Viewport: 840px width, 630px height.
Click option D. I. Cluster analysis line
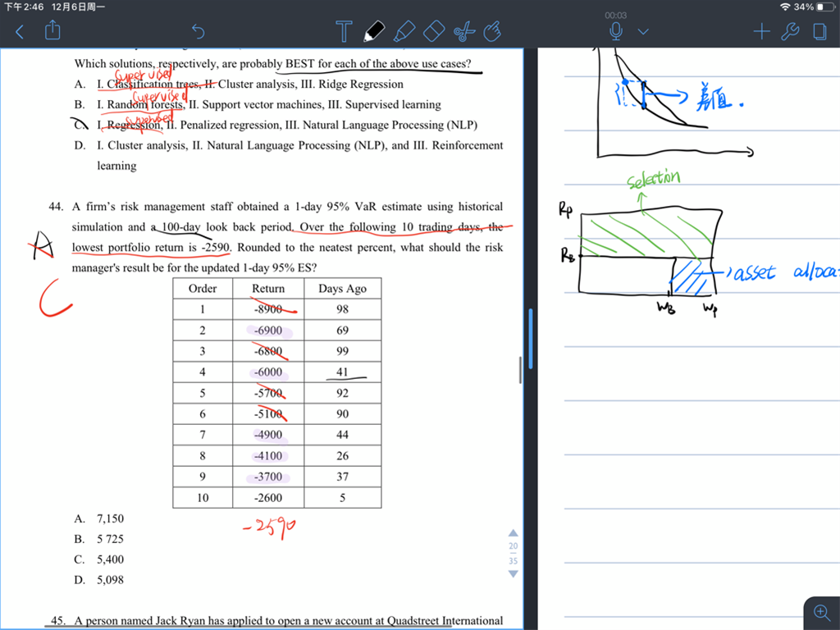tap(288, 155)
